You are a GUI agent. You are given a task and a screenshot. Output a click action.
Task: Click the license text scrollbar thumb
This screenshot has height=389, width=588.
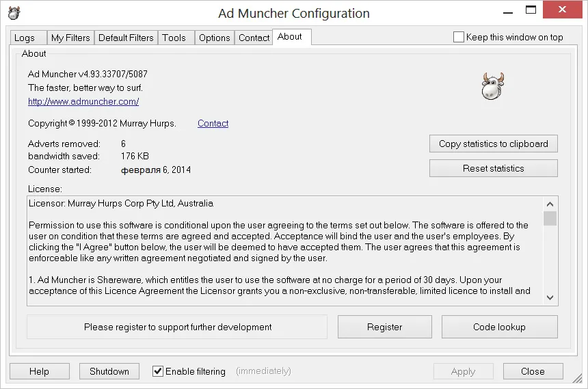[x=550, y=219]
